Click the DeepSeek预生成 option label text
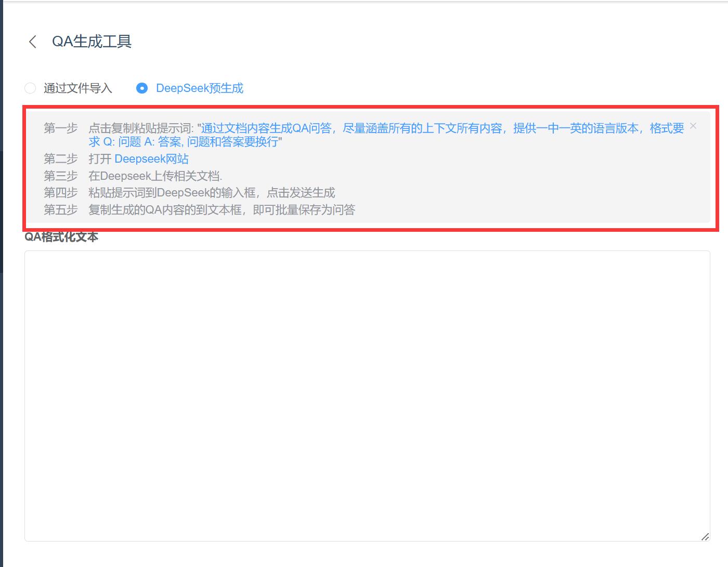 pyautogui.click(x=199, y=88)
